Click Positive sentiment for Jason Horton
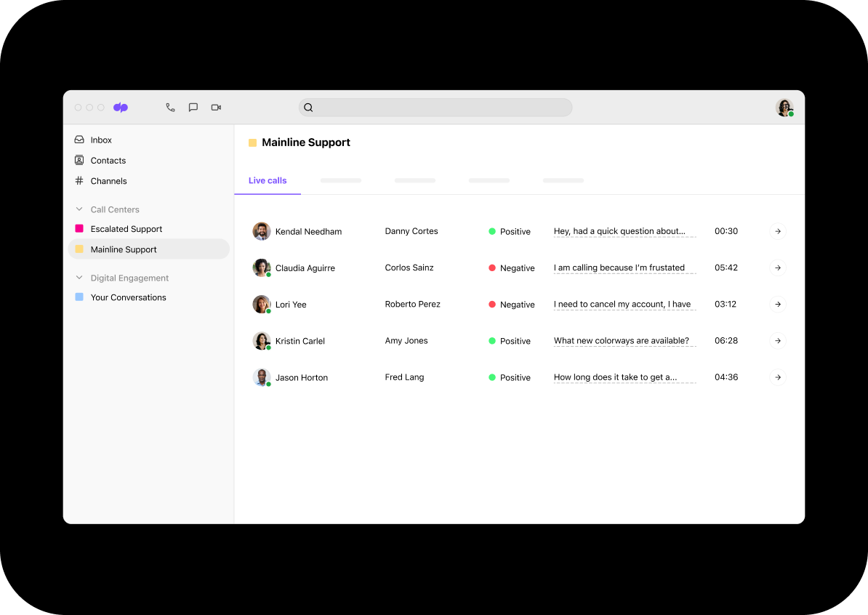Viewport: 868px width, 615px height. click(510, 377)
